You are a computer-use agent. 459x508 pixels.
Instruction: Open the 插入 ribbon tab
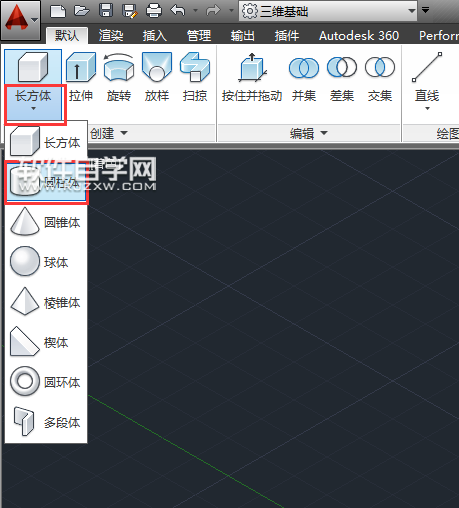[155, 35]
